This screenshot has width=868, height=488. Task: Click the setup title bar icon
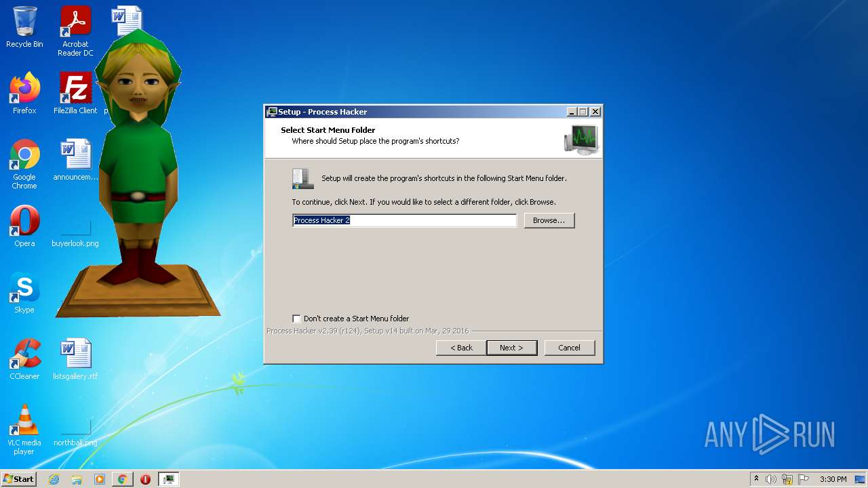pos(272,112)
